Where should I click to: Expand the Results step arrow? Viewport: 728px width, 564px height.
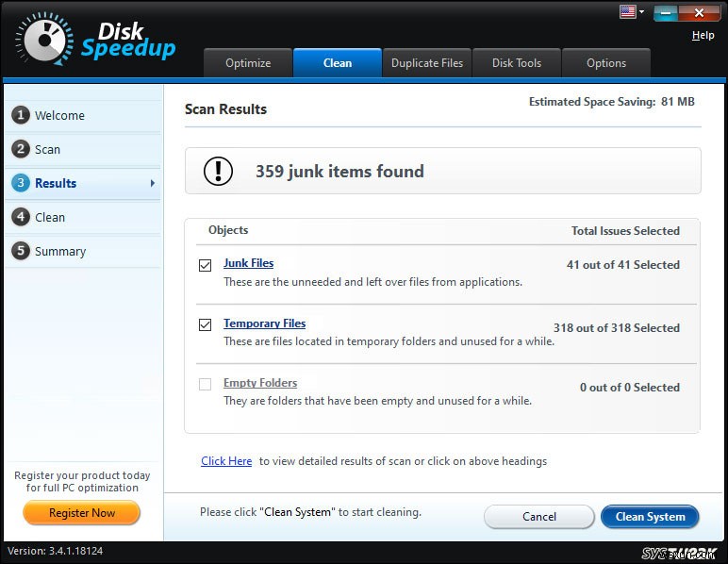152,183
